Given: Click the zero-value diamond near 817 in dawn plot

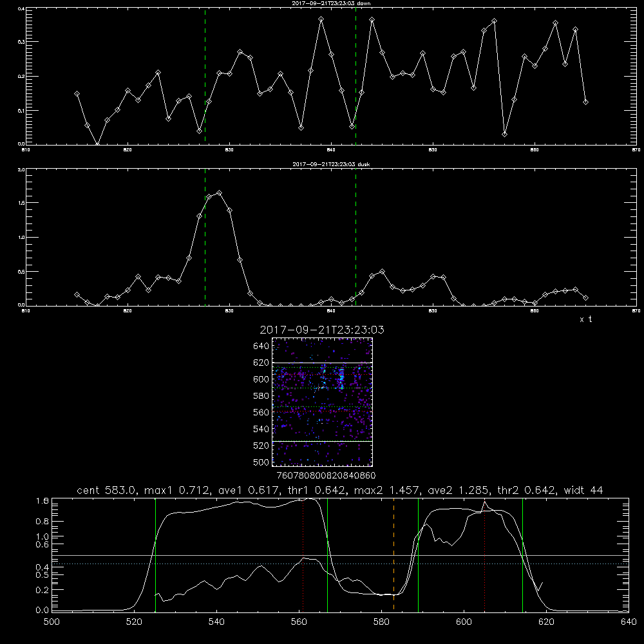Looking at the screenshot, I should click(x=97, y=144).
